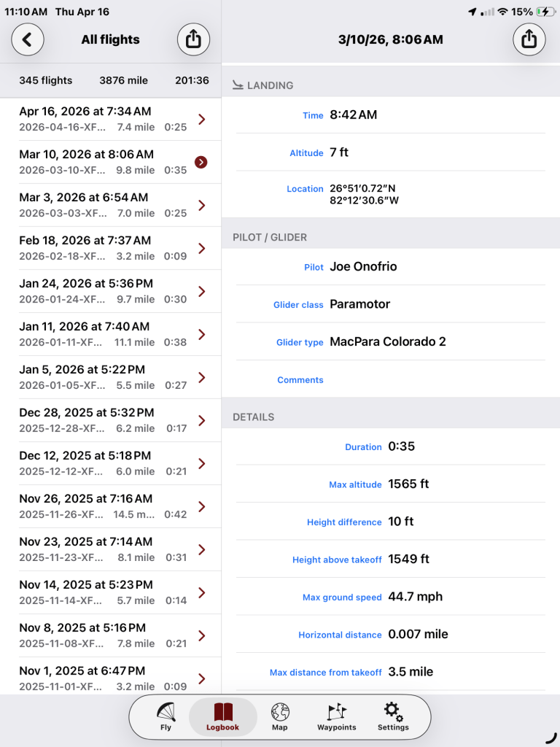Open the Settings gears tab
The height and width of the screenshot is (747, 560).
[x=393, y=716]
